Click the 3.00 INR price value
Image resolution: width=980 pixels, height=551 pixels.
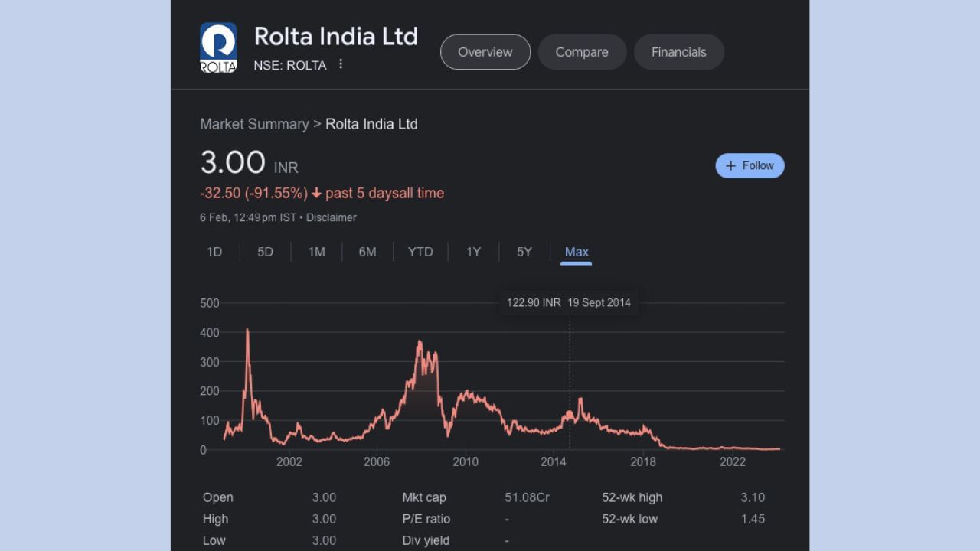pyautogui.click(x=249, y=163)
